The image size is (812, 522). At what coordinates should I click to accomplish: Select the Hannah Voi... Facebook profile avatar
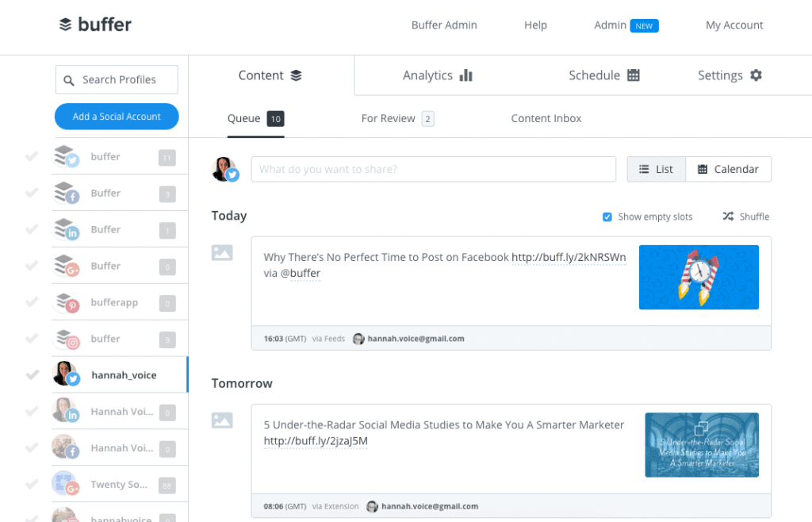point(65,447)
